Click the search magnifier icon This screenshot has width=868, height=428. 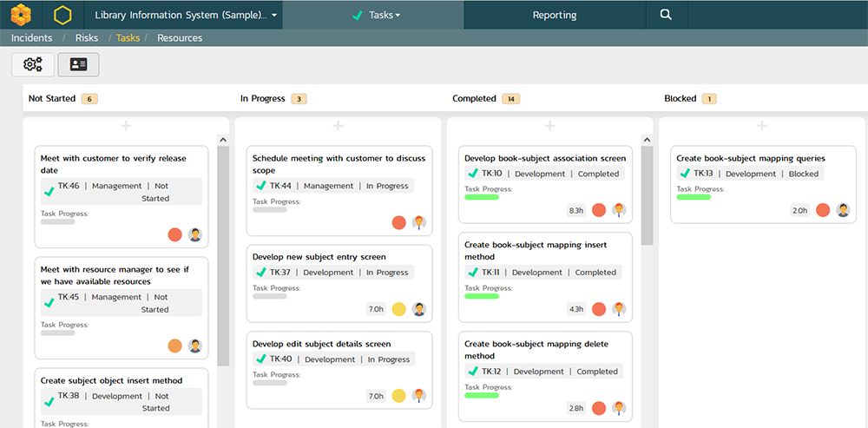666,15
